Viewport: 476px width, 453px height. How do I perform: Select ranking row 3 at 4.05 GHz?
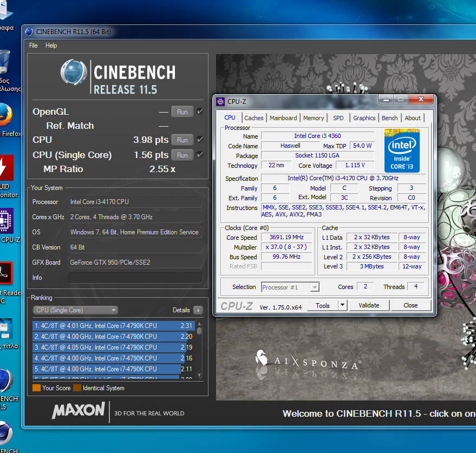point(113,347)
